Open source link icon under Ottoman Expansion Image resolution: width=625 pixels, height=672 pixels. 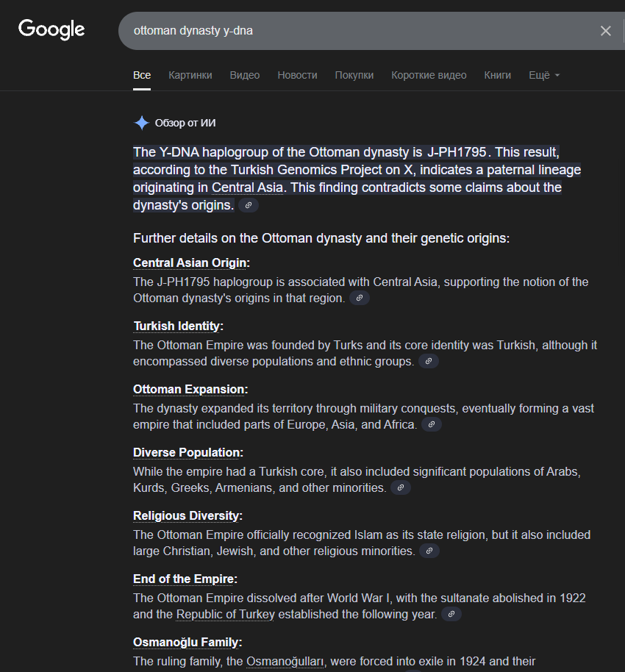pos(432,425)
